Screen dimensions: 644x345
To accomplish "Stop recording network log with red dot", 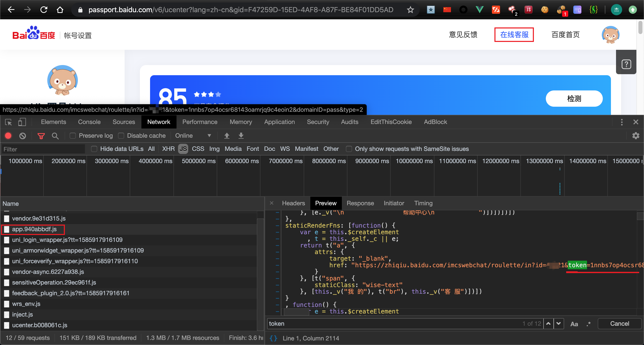I will click(x=8, y=136).
